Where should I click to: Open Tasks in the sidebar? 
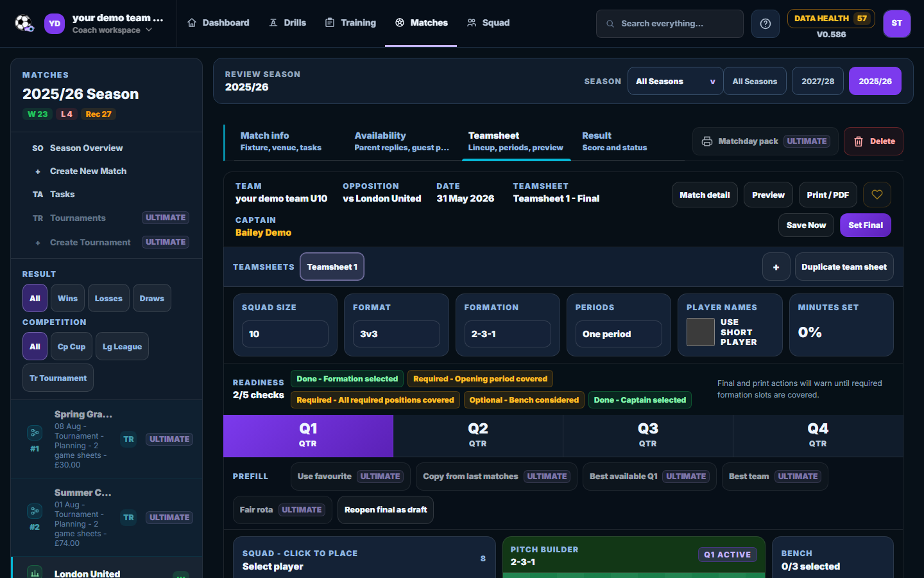click(x=106, y=194)
